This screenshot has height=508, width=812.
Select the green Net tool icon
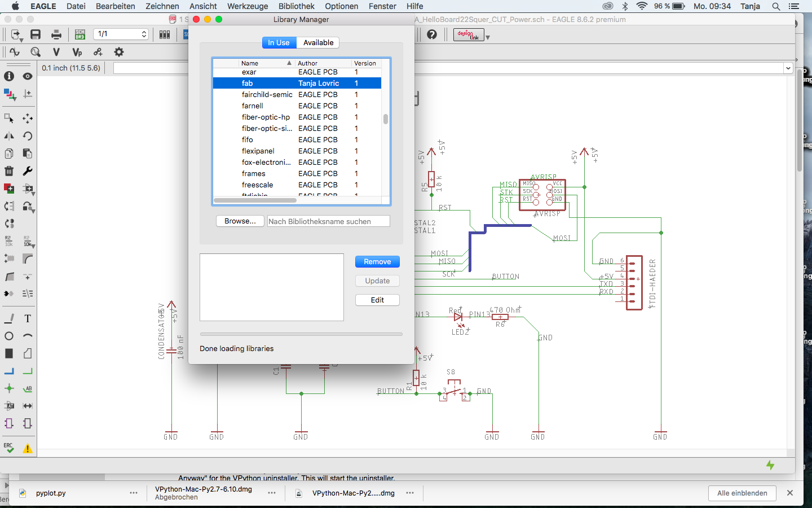click(27, 371)
